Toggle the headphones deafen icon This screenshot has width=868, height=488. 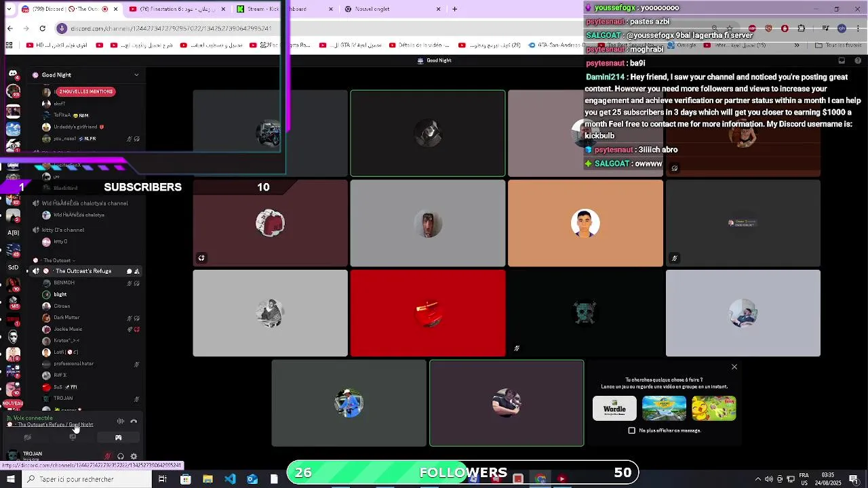coord(121,457)
